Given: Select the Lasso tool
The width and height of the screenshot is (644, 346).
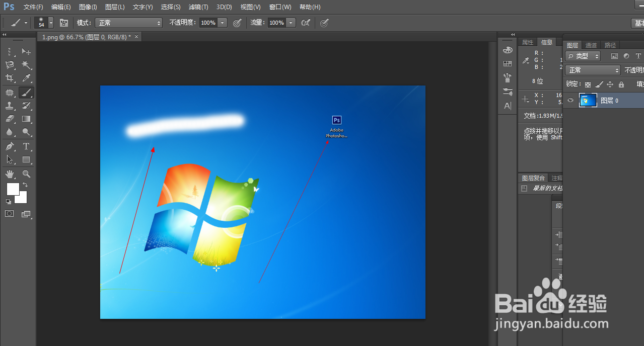Looking at the screenshot, I should (10, 65).
